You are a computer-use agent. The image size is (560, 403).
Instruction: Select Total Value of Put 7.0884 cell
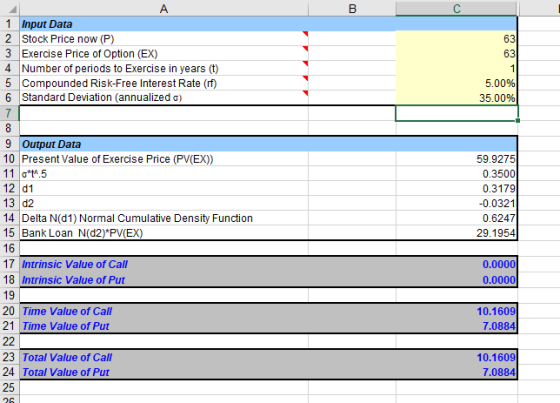coord(456,372)
